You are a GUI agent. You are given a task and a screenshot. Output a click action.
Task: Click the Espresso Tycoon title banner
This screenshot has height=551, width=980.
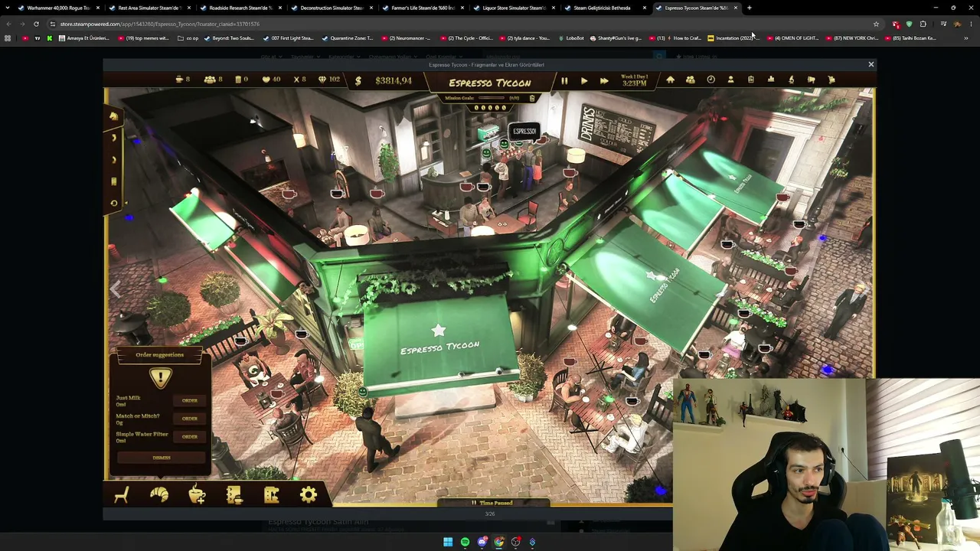[490, 82]
